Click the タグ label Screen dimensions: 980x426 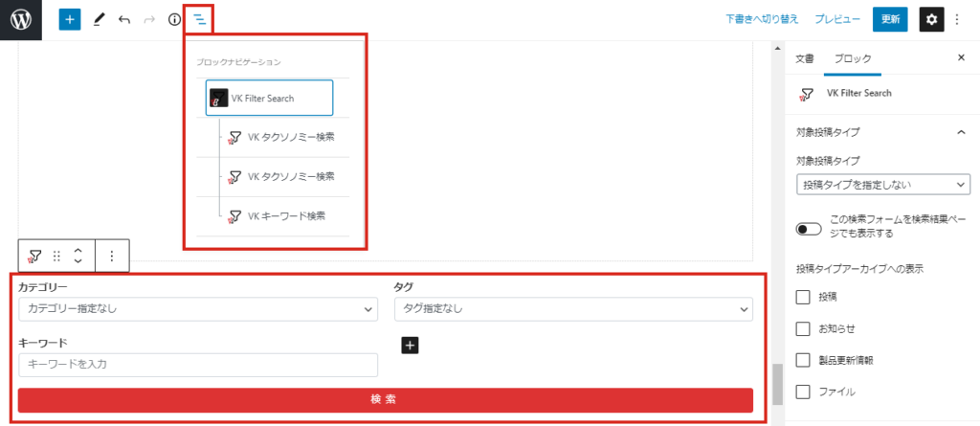[x=404, y=286]
